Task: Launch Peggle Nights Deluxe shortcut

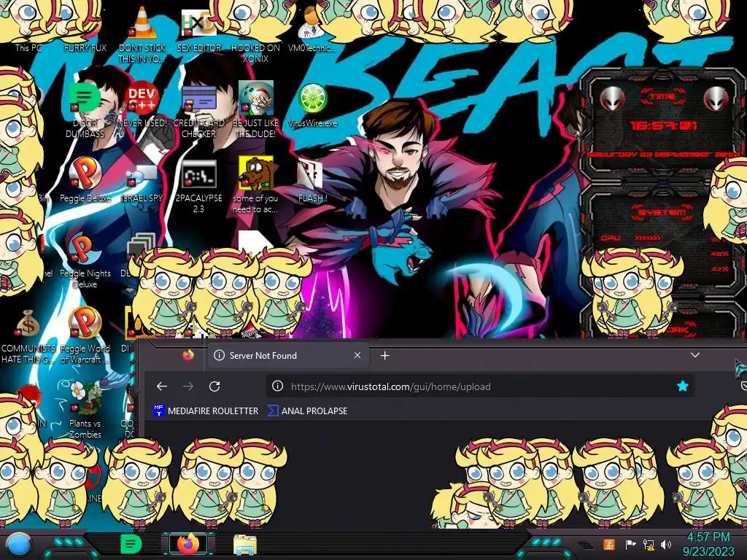Action: [x=85, y=260]
